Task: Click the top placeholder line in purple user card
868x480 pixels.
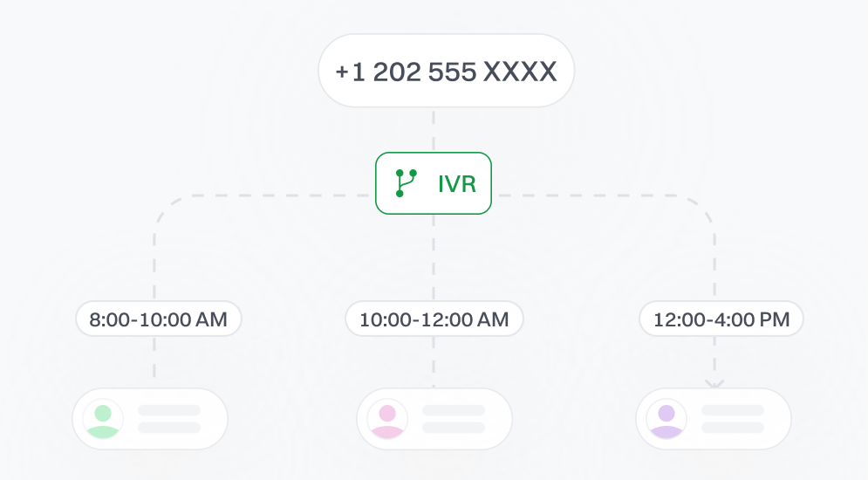Action: click(733, 410)
